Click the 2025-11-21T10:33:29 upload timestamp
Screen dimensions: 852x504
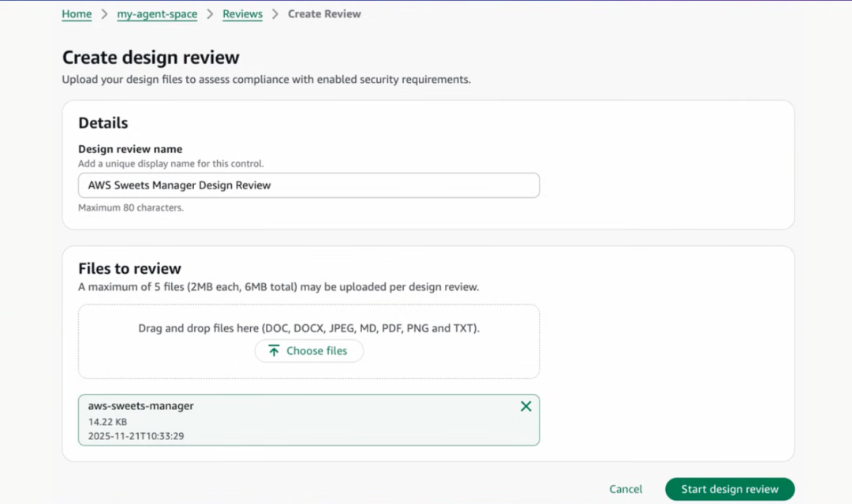point(136,435)
